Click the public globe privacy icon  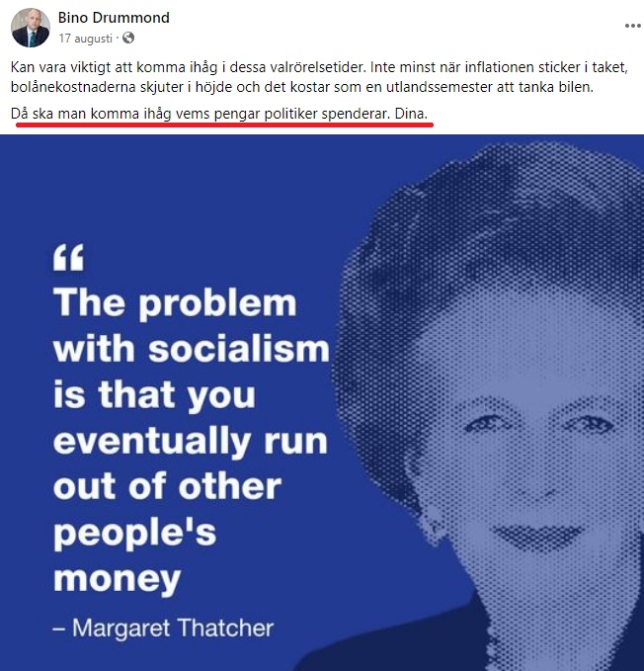coord(128,39)
